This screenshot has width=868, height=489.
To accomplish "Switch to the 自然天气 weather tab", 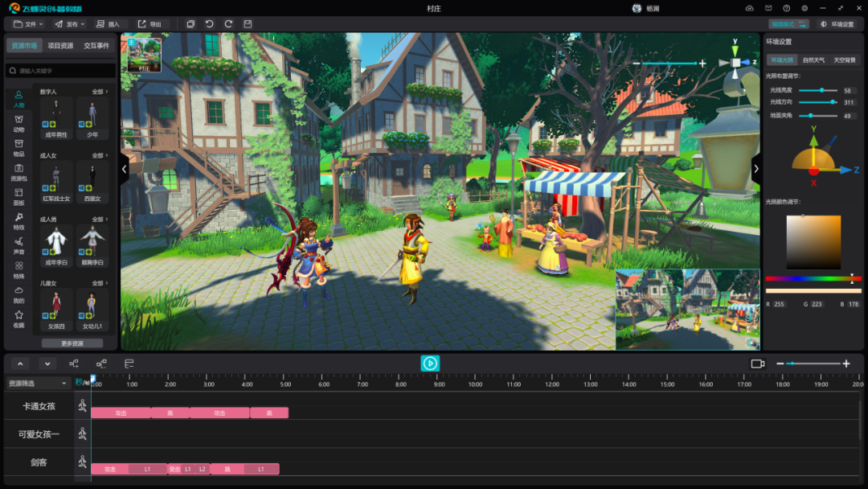I will coord(813,60).
